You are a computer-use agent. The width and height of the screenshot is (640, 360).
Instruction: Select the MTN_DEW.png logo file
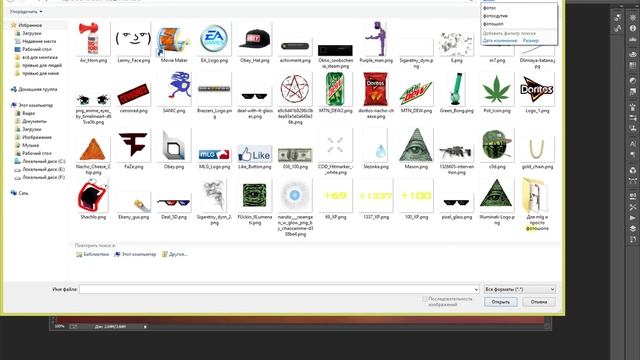pyautogui.click(x=416, y=93)
